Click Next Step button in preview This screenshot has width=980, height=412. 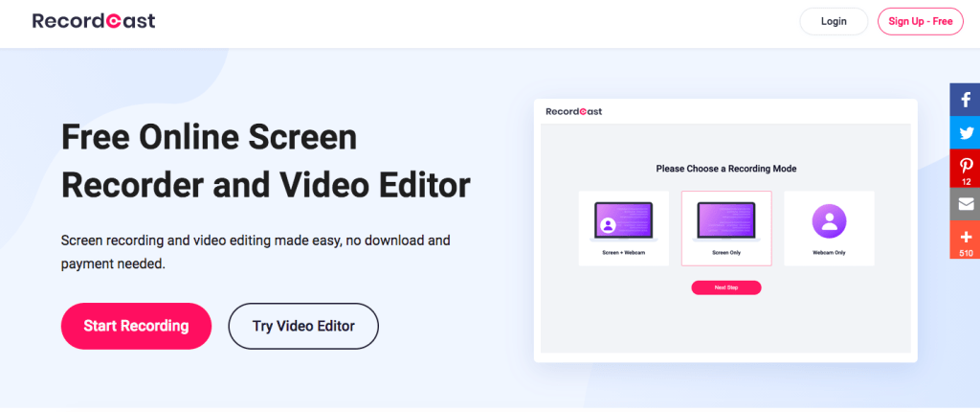coord(726,287)
